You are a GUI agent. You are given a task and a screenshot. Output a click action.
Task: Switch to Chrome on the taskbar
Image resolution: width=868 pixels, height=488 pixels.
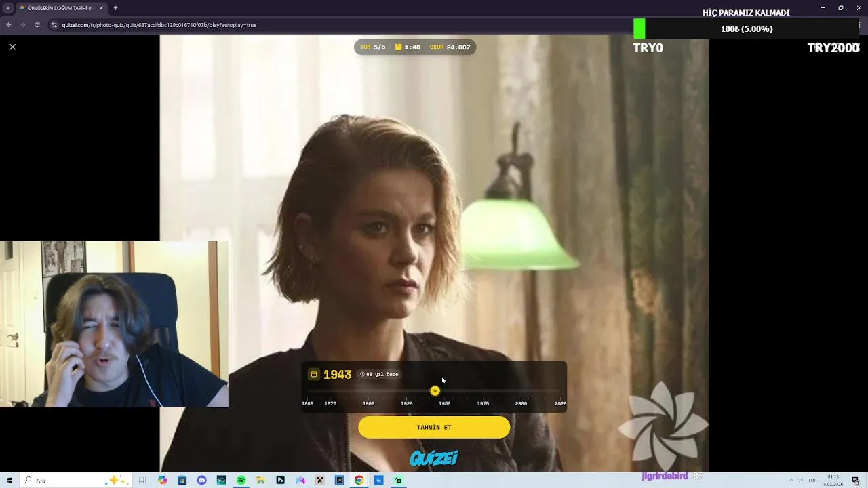359,480
